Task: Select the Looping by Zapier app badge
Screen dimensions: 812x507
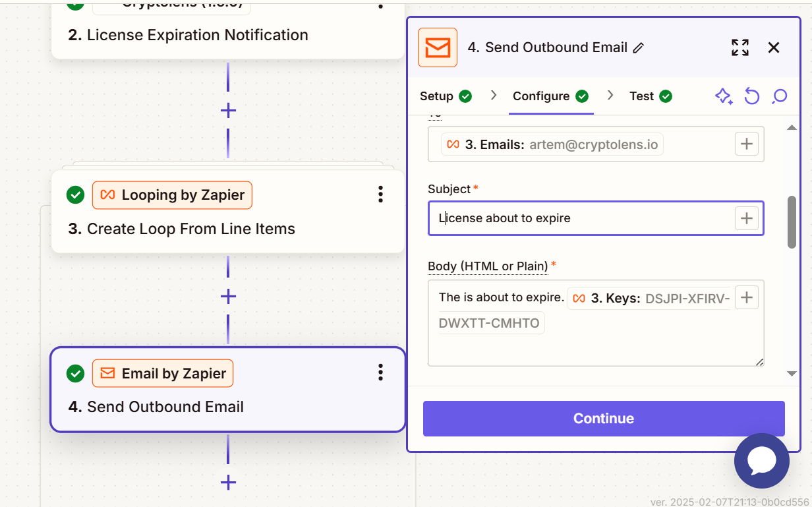Action: (x=172, y=195)
